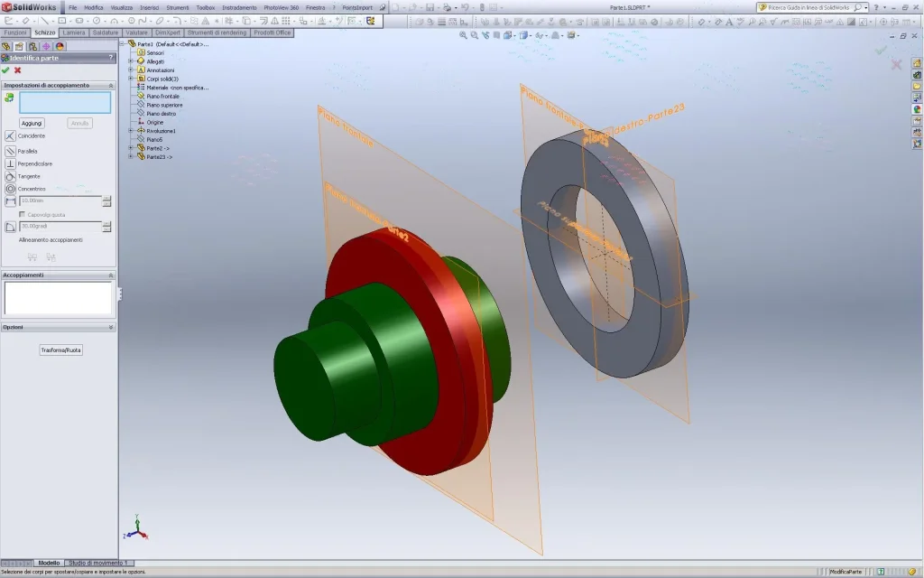
Task: Toggle the distance mate icon
Action: click(x=10, y=201)
